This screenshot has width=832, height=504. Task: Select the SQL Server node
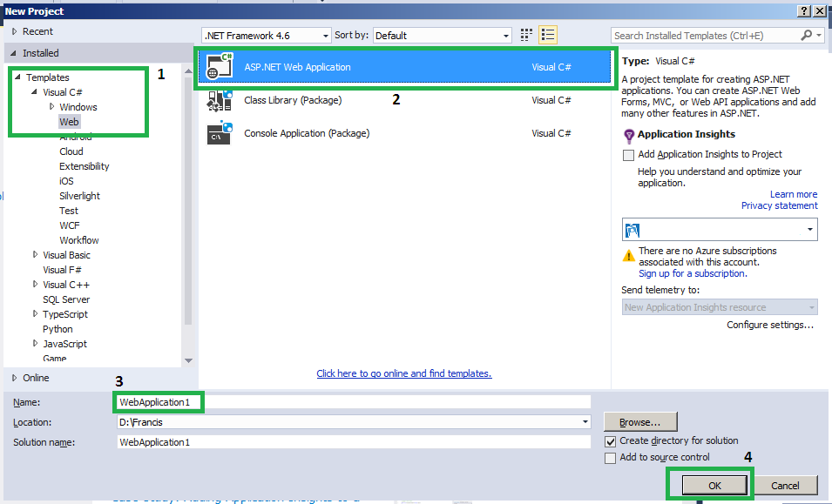(66, 300)
